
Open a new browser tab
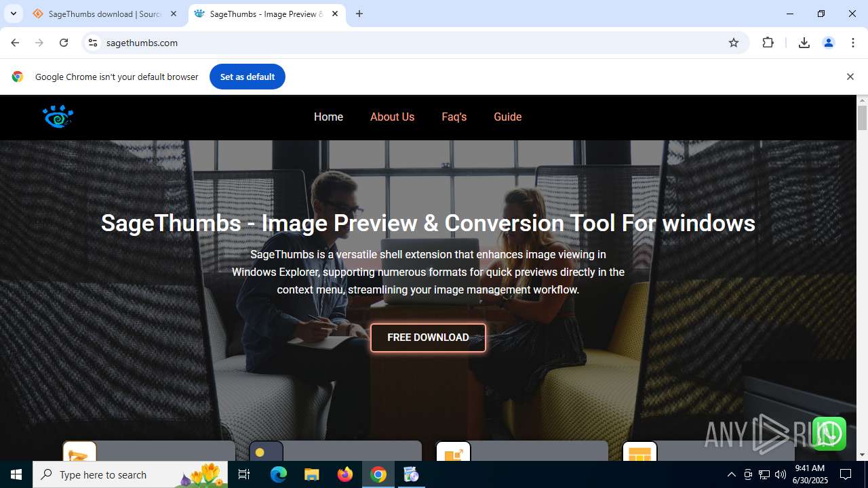pos(359,14)
